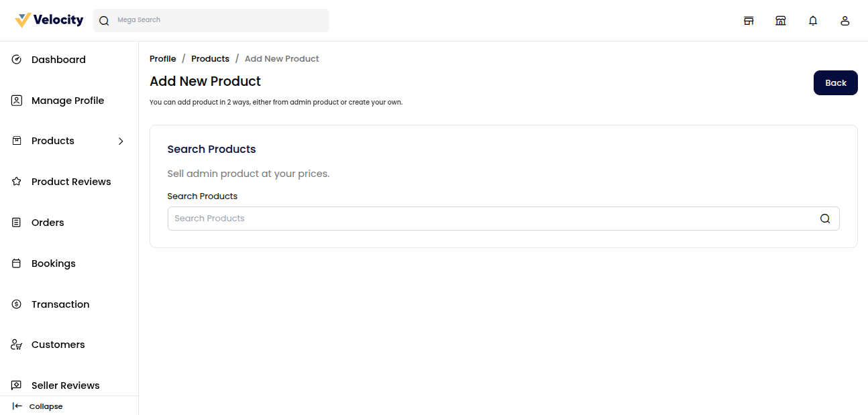This screenshot has height=415, width=868.
Task: Open Bookings in sidebar
Action: click(x=53, y=263)
